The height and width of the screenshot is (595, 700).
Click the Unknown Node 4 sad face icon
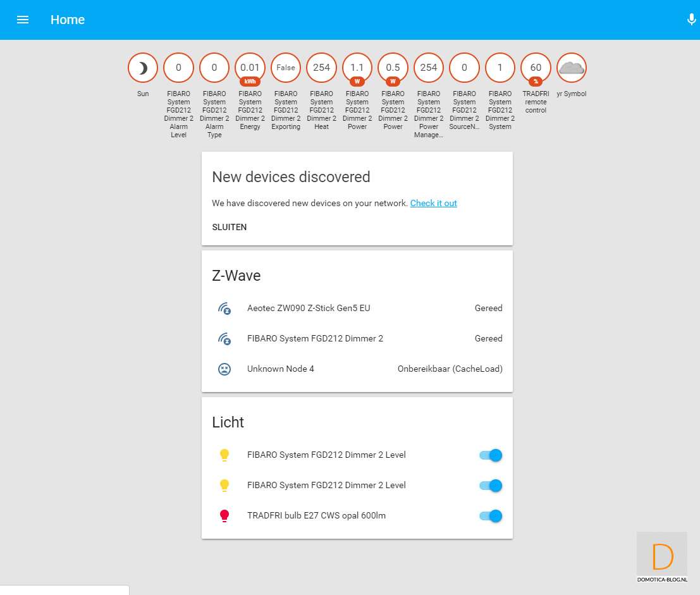pos(224,369)
